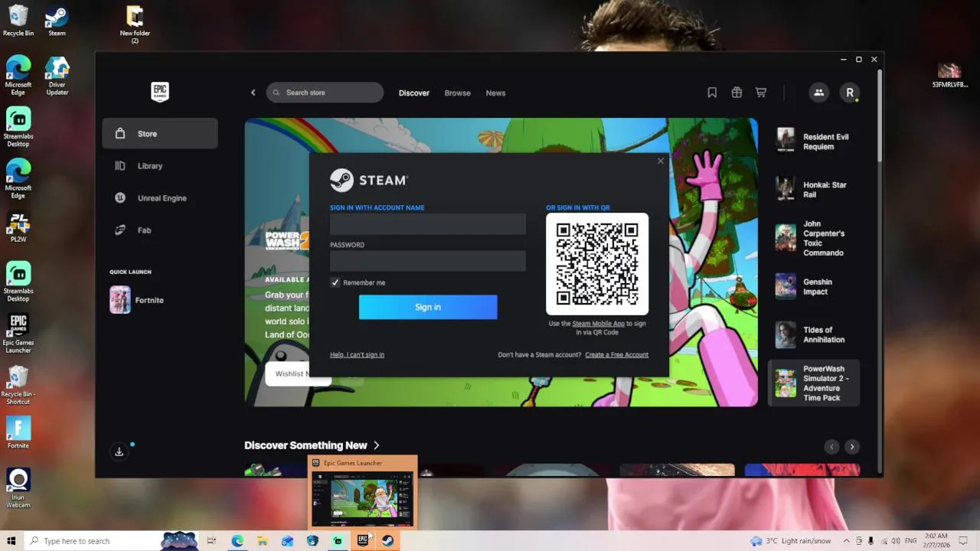Open Task View on taskbar
This screenshot has height=551, width=980.
click(x=211, y=541)
